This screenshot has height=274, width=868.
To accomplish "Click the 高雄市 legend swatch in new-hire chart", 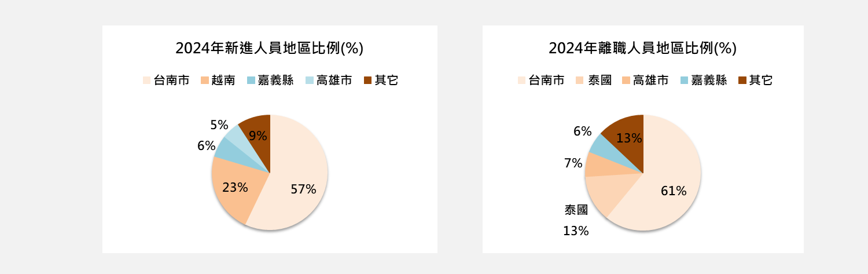I will pos(309,81).
